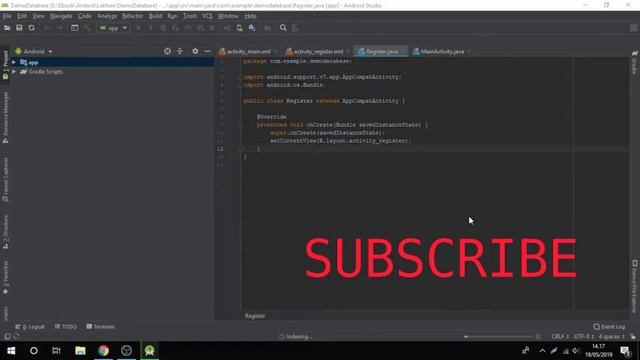Toggle the Structure side tab
This screenshot has height=360, width=640.
[x=5, y=231]
